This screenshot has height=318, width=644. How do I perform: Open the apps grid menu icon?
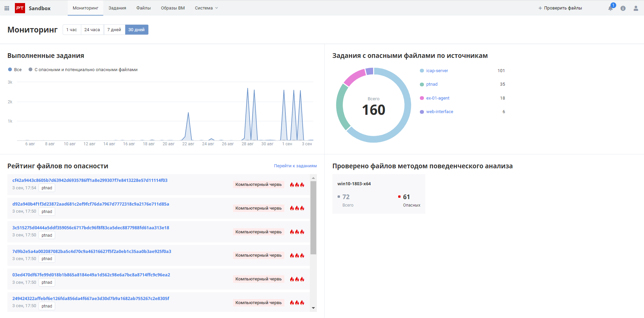point(7,8)
